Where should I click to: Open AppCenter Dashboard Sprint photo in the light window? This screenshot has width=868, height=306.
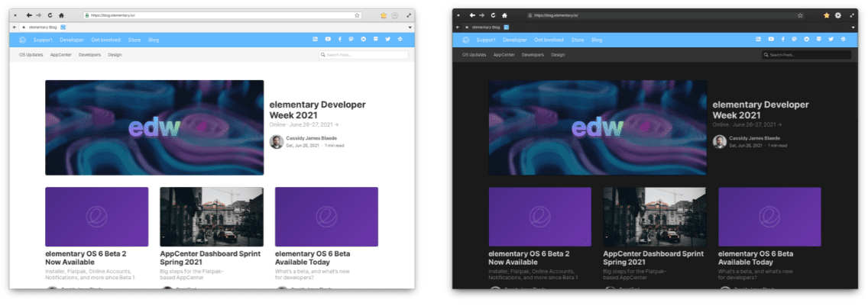[x=212, y=217]
